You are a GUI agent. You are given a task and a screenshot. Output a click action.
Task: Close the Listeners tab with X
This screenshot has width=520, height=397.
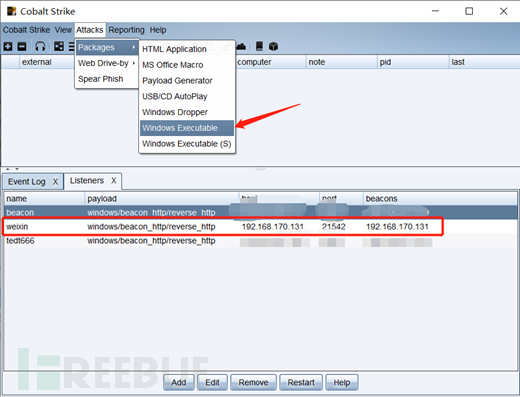pos(114,180)
